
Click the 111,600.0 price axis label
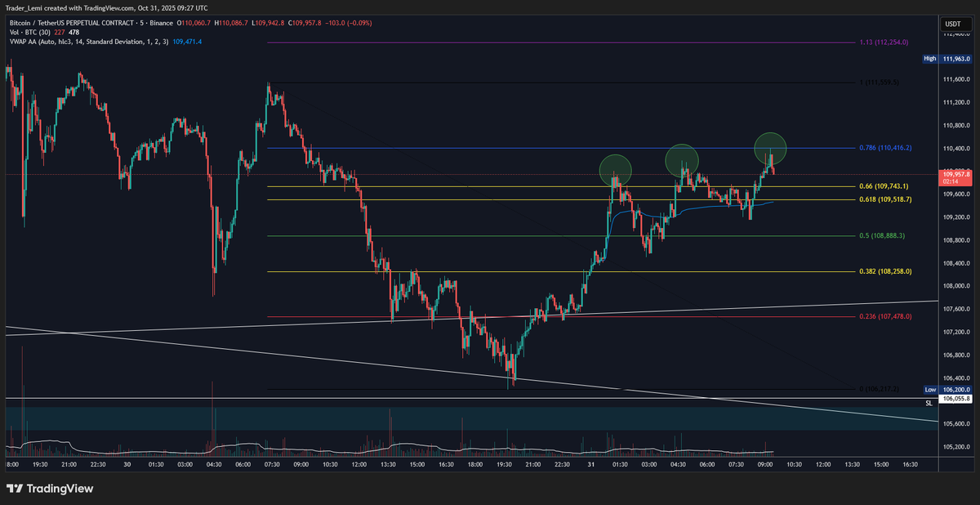pyautogui.click(x=956, y=79)
